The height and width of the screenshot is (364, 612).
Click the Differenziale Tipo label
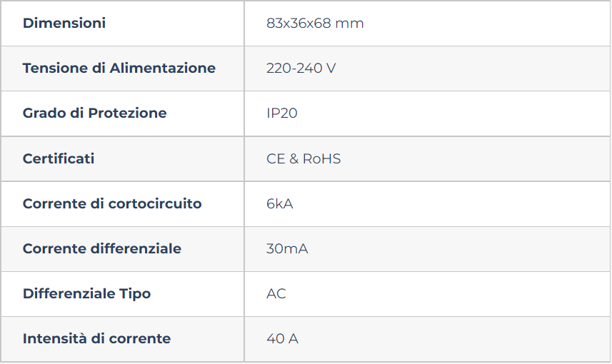(86, 294)
